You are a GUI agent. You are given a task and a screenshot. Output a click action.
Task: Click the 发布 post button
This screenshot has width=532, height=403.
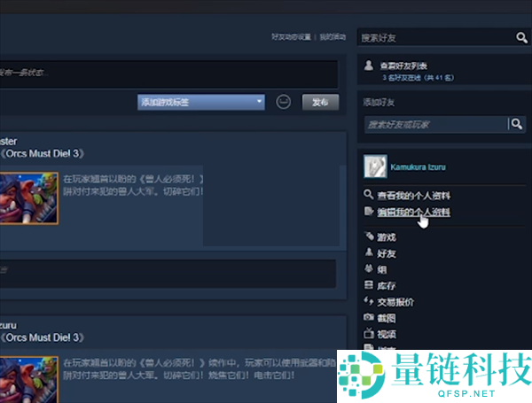[x=320, y=102]
